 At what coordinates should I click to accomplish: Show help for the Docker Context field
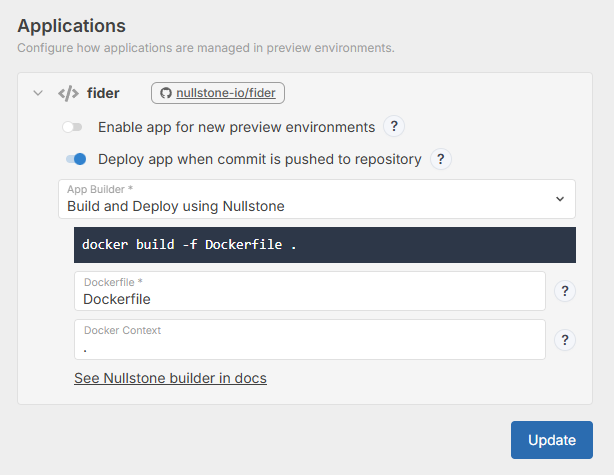tap(565, 340)
